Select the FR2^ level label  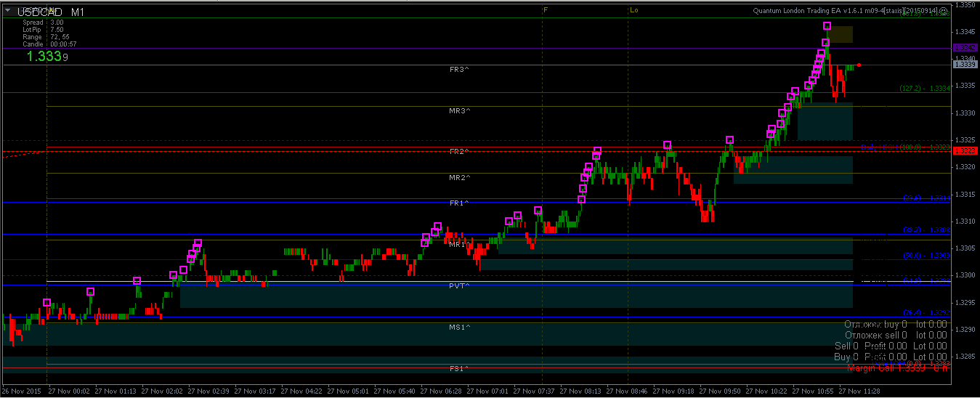(x=459, y=152)
